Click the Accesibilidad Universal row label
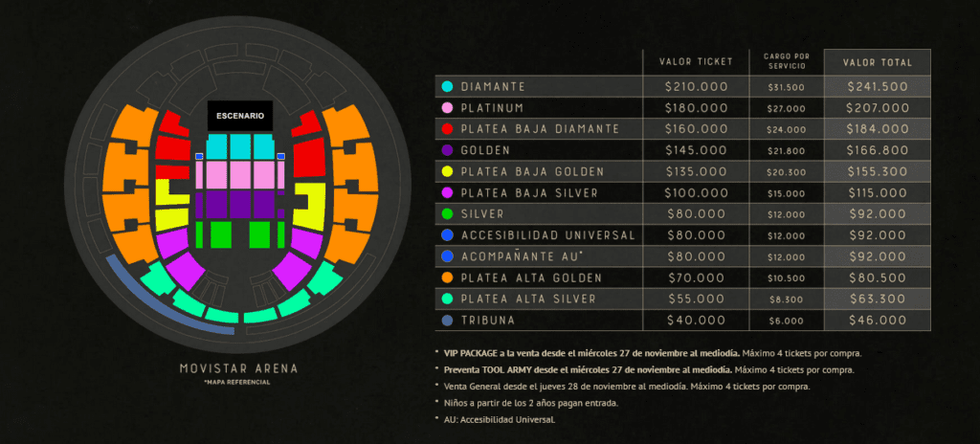Viewport: 980px width, 444px height. tap(547, 235)
